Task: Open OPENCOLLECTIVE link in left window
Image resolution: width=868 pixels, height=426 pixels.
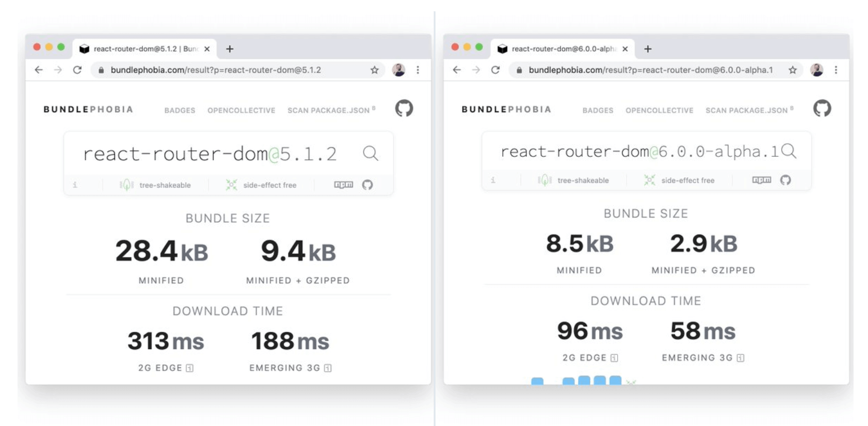Action: (x=241, y=110)
